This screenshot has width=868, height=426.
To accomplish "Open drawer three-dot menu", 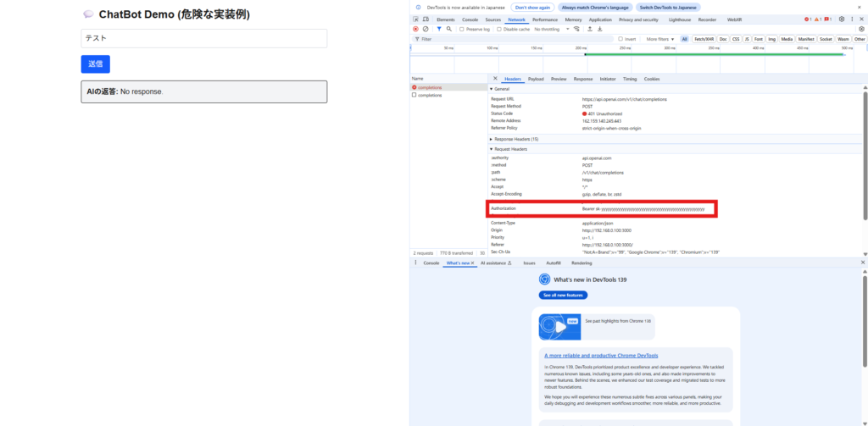I will [415, 263].
